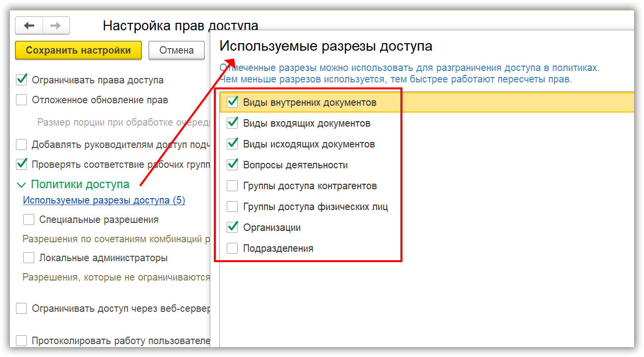The height and width of the screenshot is (357, 644).
Task: Check Группы доступа физических лиц checkbox
Action: [x=232, y=207]
